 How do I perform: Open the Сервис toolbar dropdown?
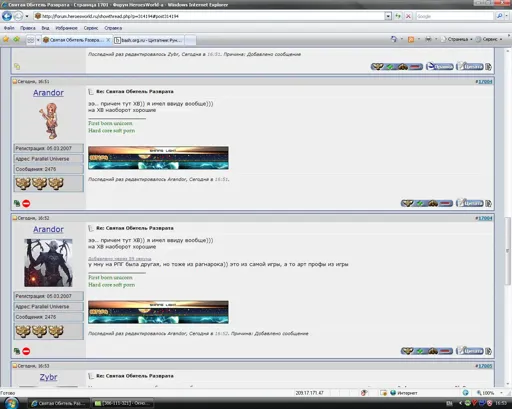point(489,39)
